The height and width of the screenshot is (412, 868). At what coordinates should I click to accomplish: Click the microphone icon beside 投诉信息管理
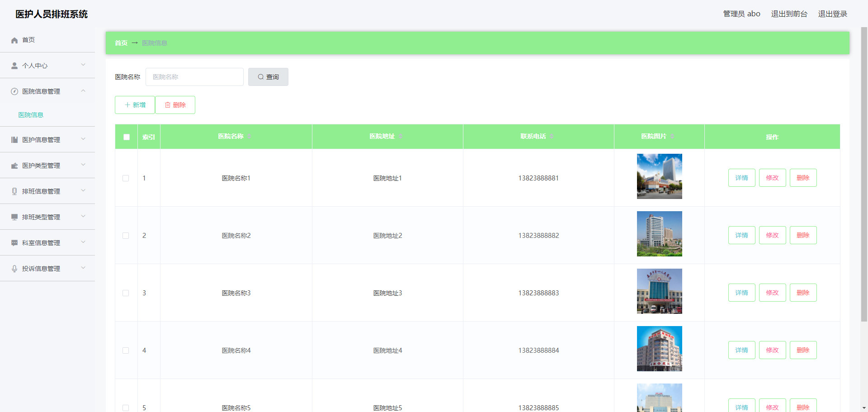(x=14, y=269)
